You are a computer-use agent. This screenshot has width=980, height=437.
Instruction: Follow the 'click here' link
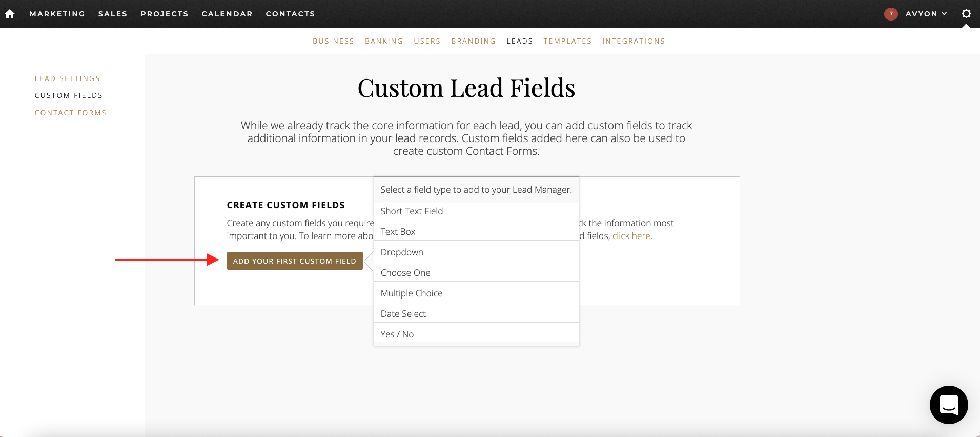click(x=631, y=236)
